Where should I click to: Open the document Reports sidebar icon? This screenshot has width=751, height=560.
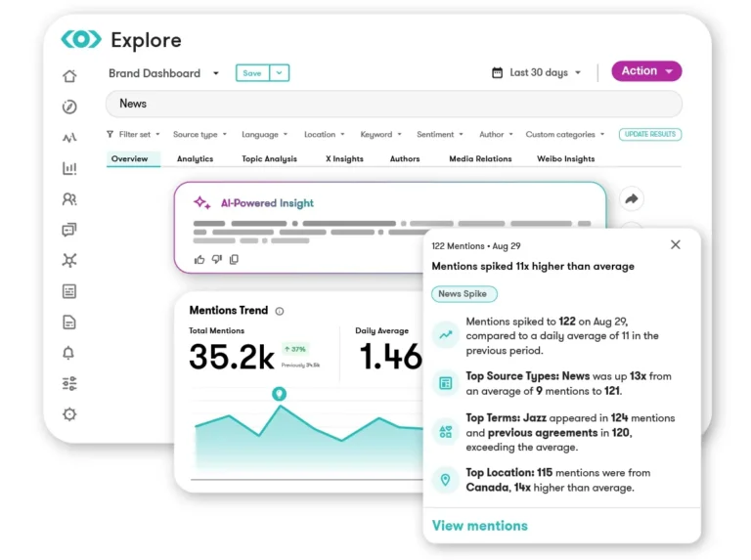[69, 323]
